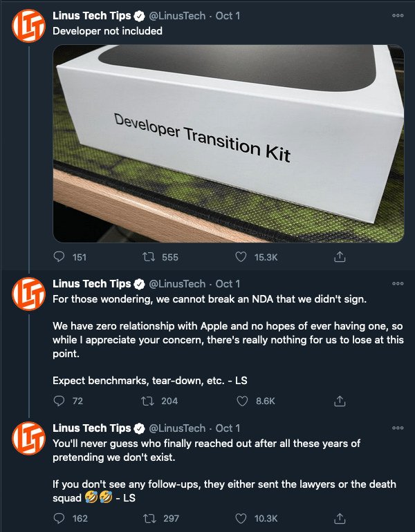This screenshot has height=532, width=415.
Task: Open more options menu on the NDA tweet
Action: (398, 283)
